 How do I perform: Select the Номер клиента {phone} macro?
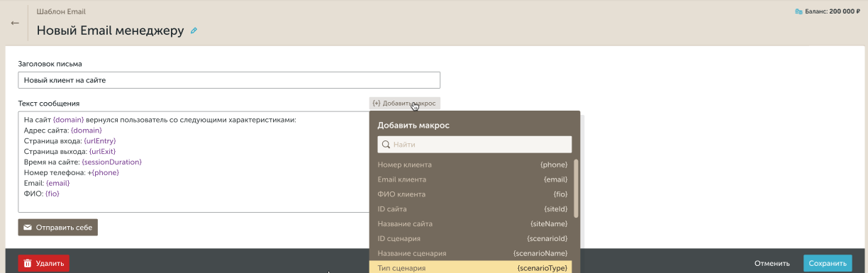473,165
